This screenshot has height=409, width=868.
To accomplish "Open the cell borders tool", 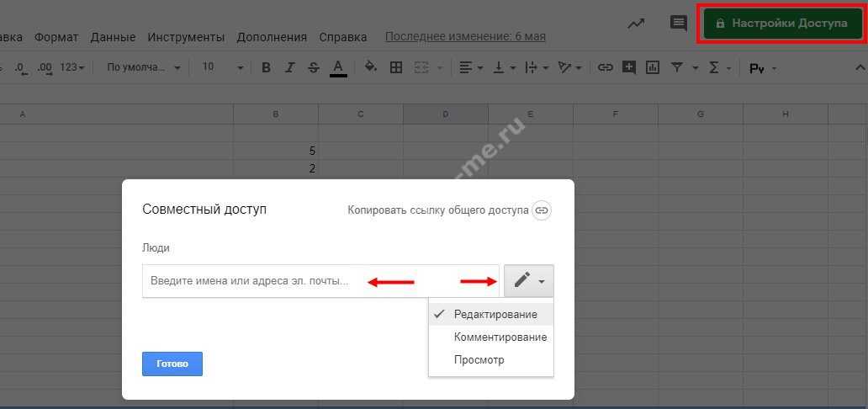I will (x=396, y=67).
